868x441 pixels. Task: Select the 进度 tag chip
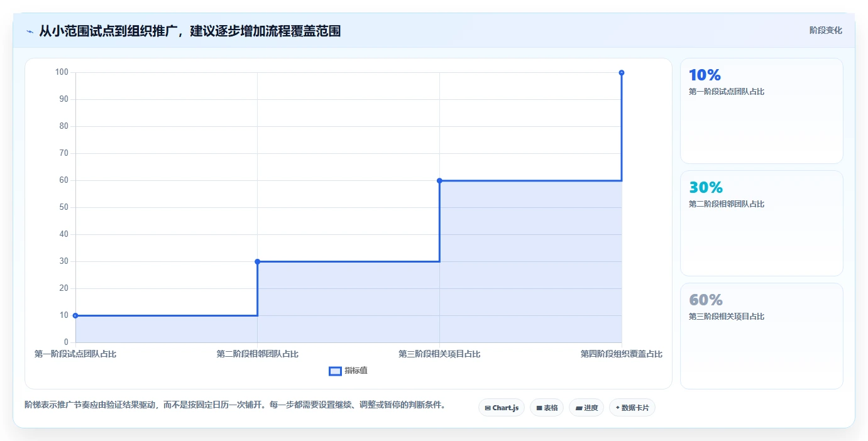click(x=586, y=408)
